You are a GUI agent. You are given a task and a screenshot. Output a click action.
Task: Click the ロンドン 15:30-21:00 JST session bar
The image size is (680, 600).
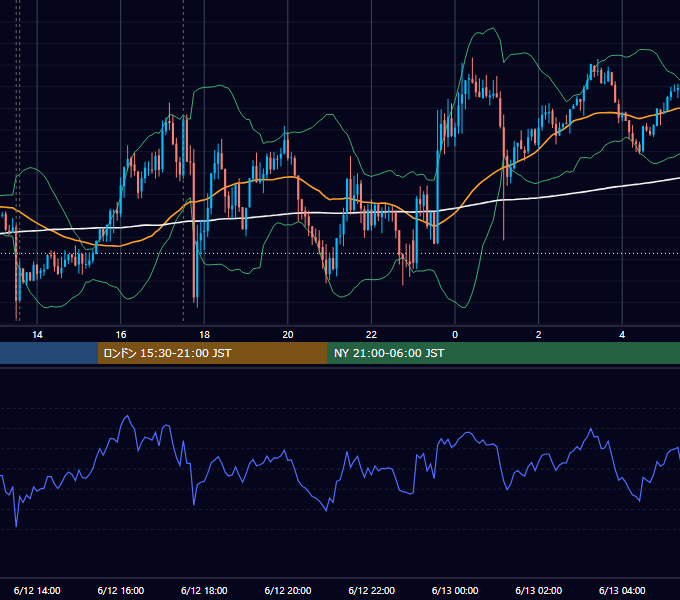click(212, 353)
